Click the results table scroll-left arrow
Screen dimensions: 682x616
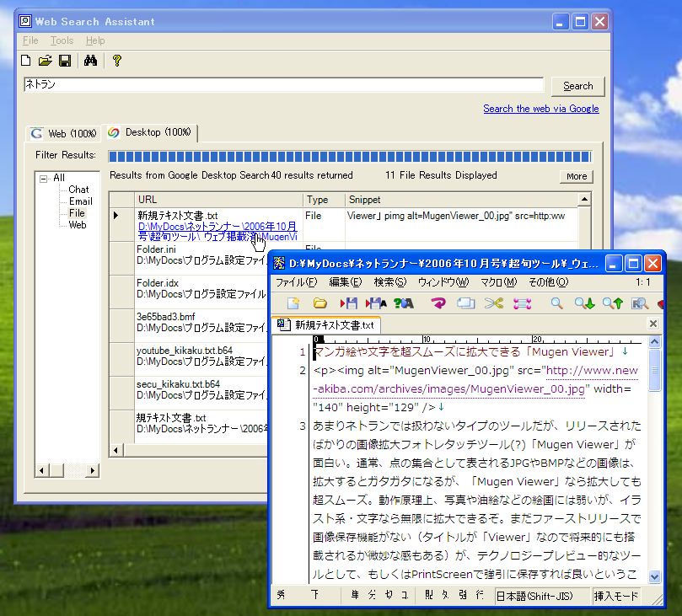click(115, 450)
